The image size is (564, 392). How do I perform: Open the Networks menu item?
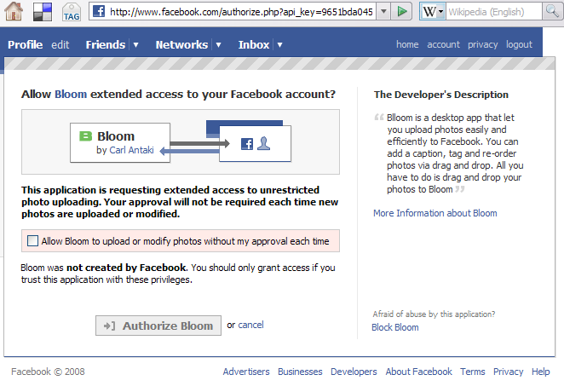[181, 44]
